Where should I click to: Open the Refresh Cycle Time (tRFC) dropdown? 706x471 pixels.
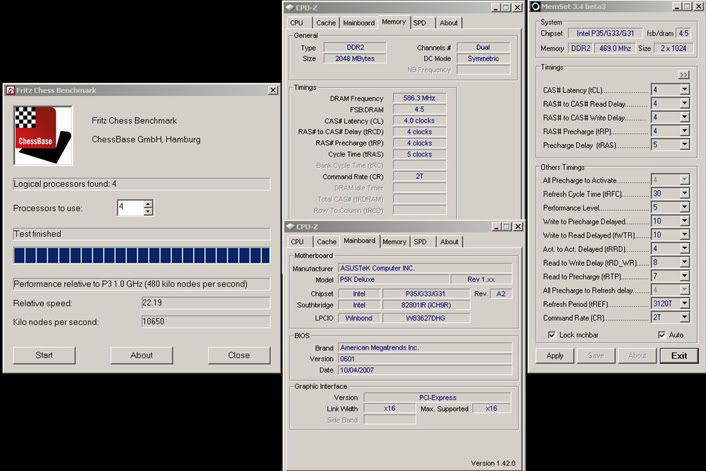tap(684, 193)
